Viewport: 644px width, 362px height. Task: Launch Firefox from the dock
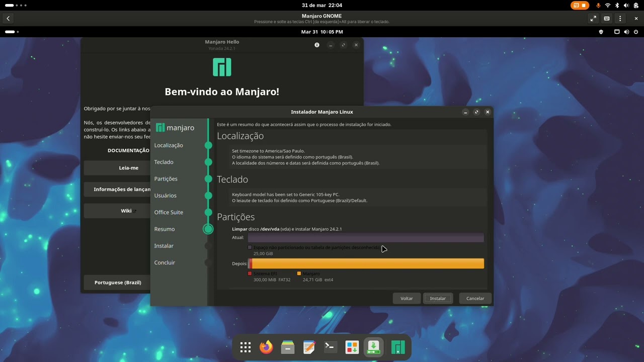click(266, 347)
